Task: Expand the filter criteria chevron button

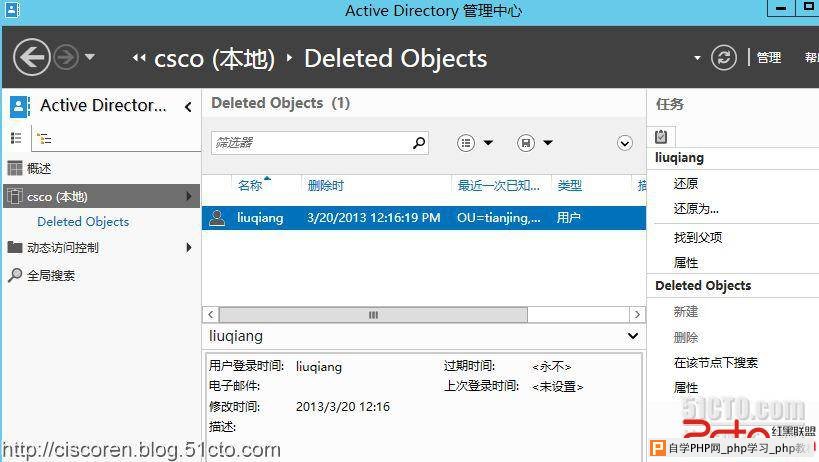Action: 625,143
